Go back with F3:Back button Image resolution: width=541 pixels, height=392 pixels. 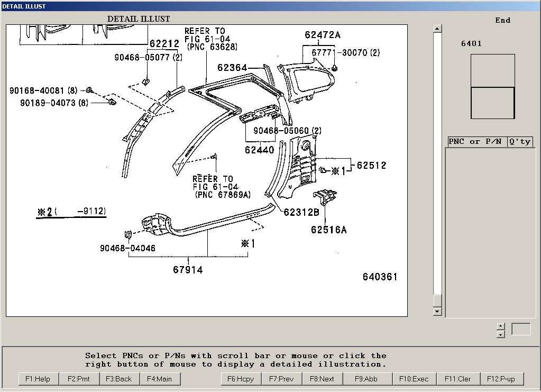click(118, 379)
